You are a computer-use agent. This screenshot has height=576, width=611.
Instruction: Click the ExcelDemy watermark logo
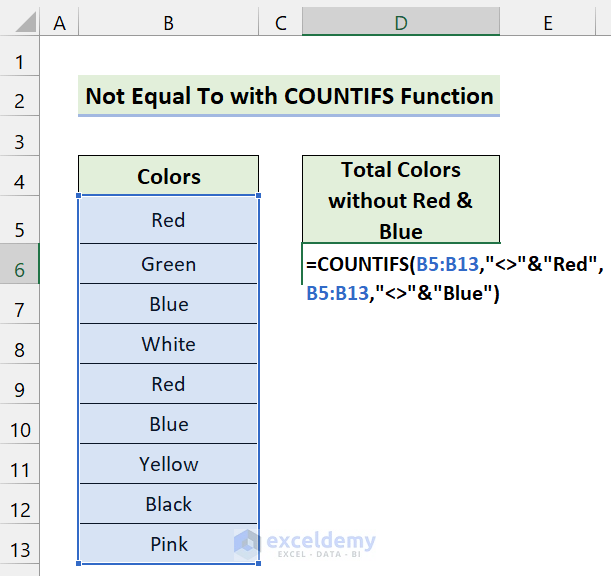click(x=249, y=543)
